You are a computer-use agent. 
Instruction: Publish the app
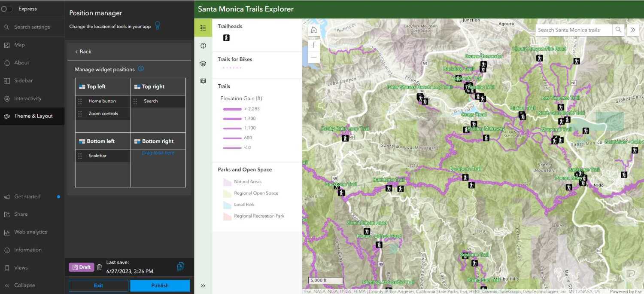160,285
